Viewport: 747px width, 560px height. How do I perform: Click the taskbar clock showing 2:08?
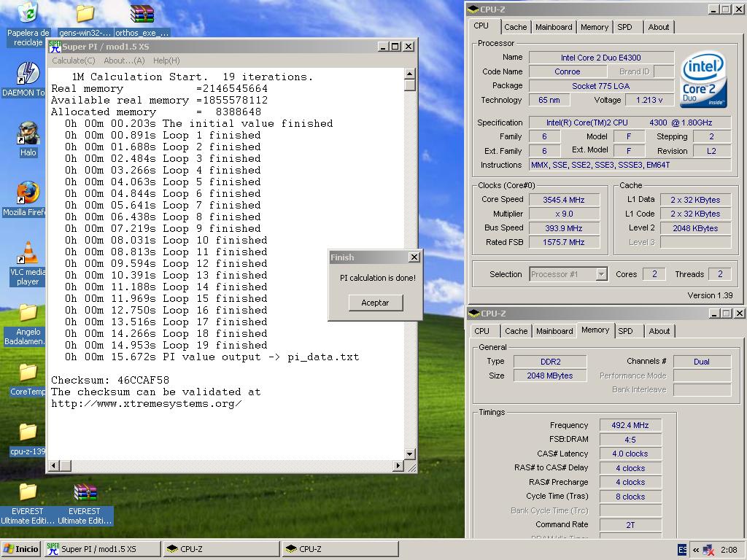(x=729, y=550)
